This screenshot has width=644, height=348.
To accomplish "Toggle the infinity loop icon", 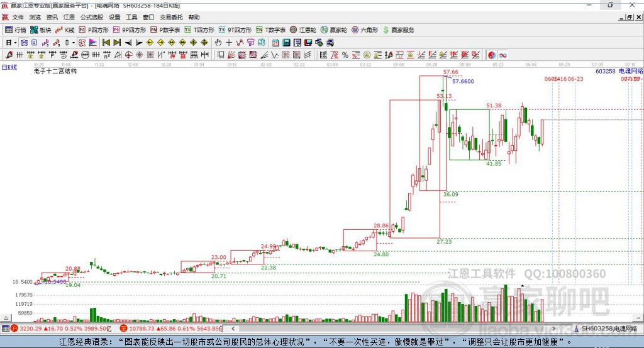I will [502, 55].
